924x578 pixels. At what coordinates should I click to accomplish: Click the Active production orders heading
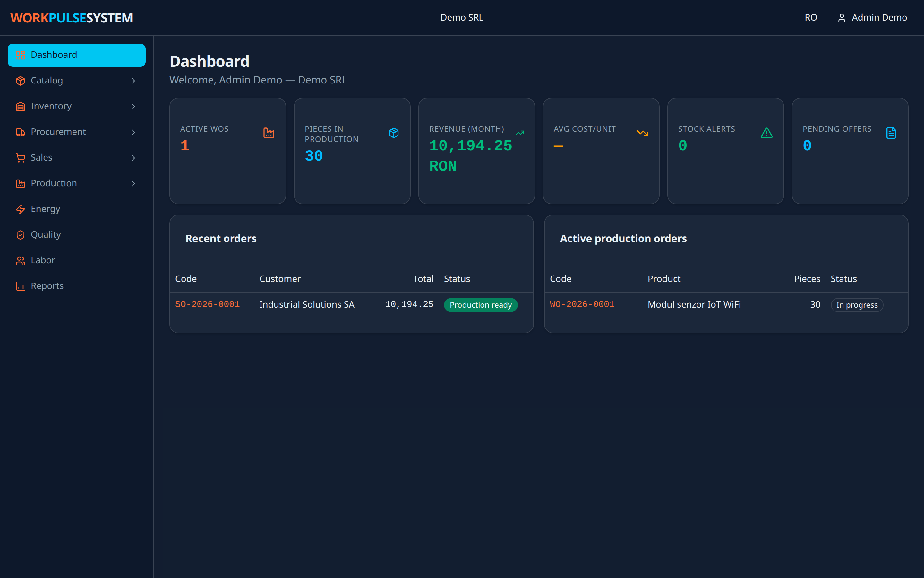[x=623, y=239]
